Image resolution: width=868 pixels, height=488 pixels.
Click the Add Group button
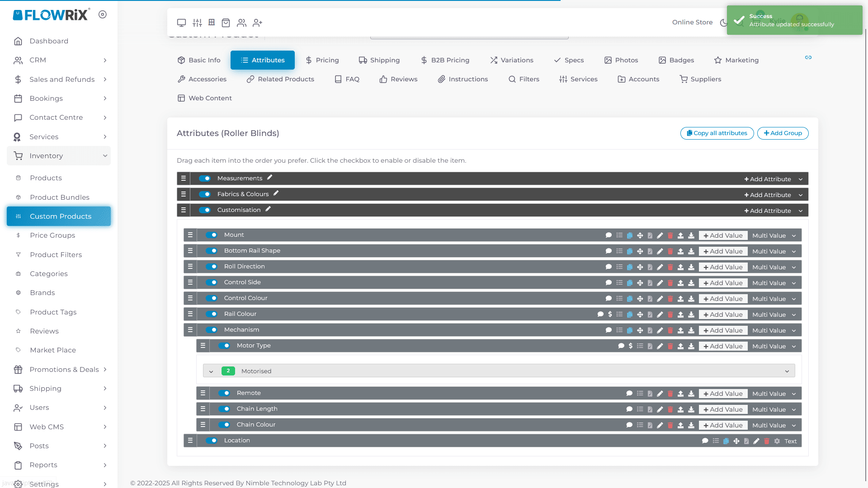coord(783,133)
